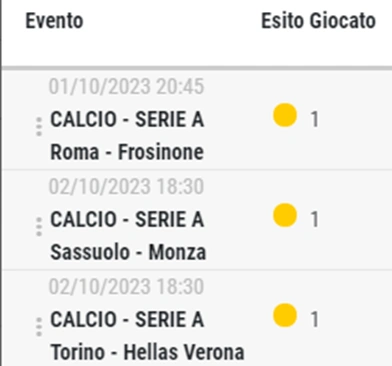
Task: Open the three-dot menu for Roma - Frosinone
Action: click(39, 127)
